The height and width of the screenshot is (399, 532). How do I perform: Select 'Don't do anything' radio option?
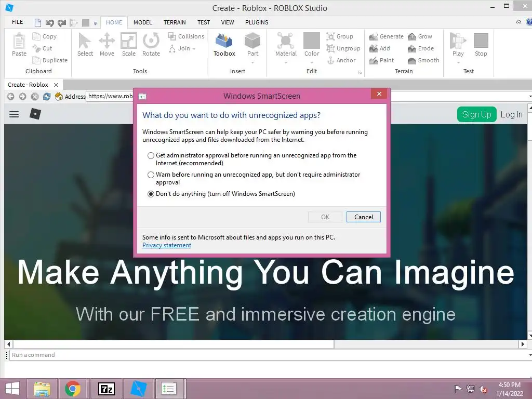pos(151,194)
